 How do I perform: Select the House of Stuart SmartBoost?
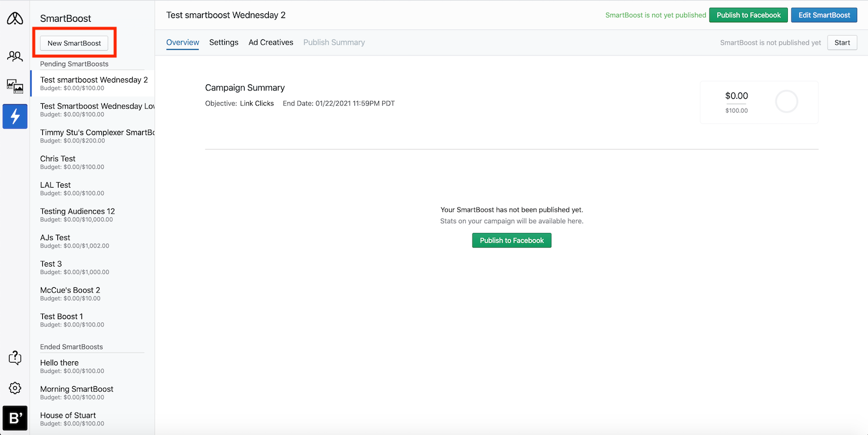point(93,419)
